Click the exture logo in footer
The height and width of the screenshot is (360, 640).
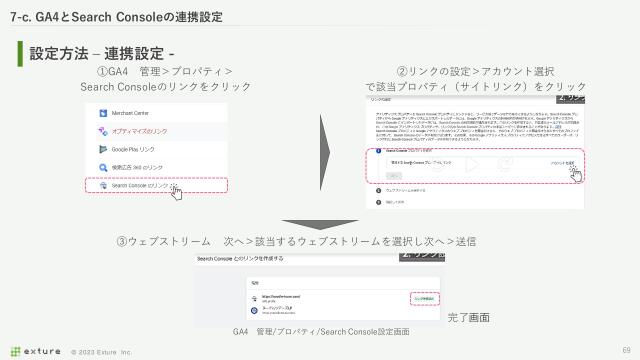[x=36, y=351]
